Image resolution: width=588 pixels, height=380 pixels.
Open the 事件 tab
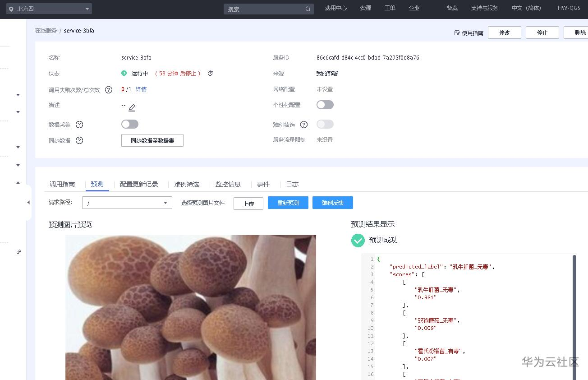tap(263, 184)
